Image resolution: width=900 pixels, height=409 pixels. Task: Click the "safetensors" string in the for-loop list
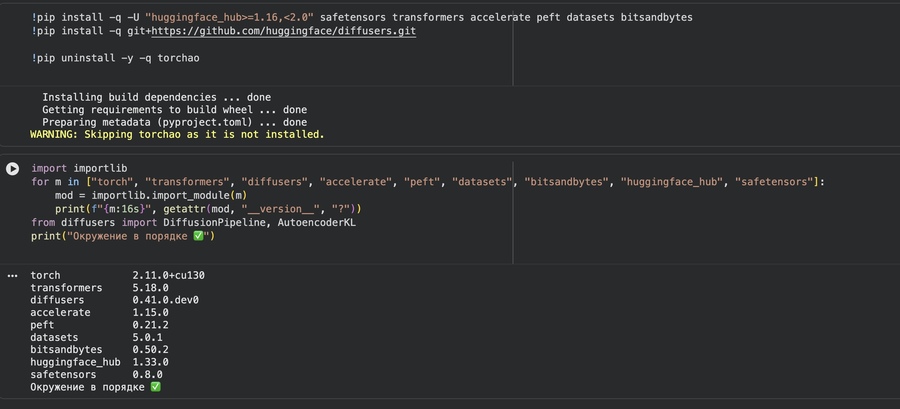coord(774,182)
